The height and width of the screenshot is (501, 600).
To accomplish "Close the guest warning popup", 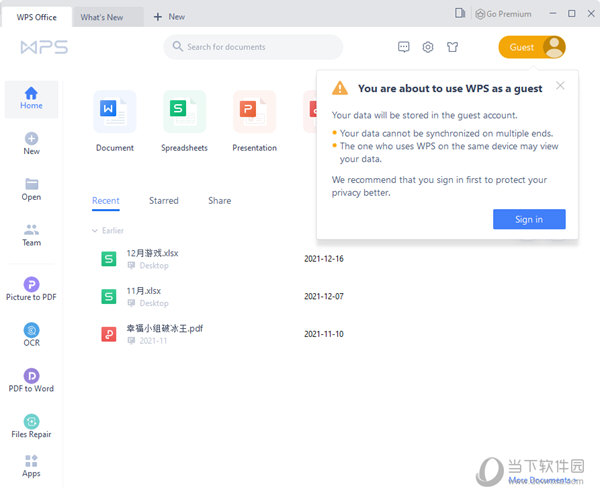I will point(560,85).
